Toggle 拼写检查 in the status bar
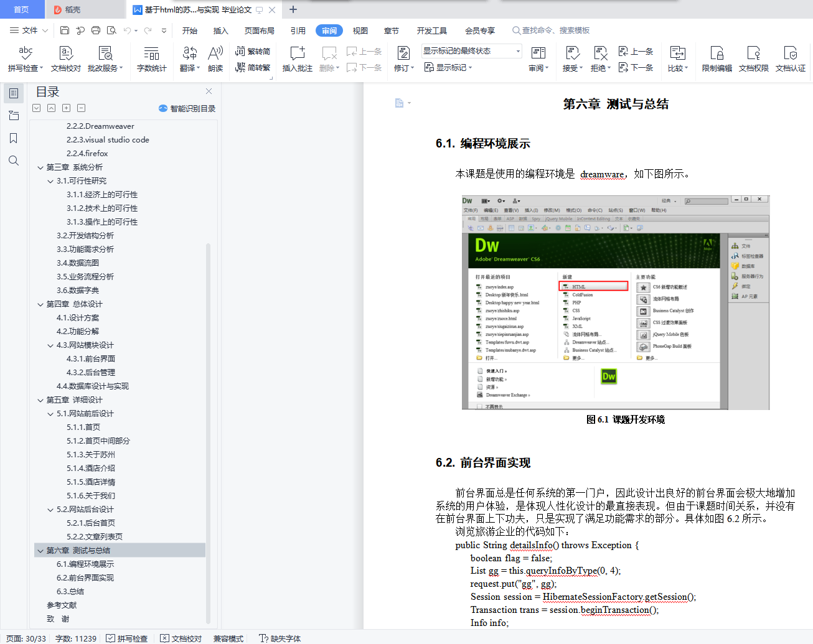 (x=127, y=638)
